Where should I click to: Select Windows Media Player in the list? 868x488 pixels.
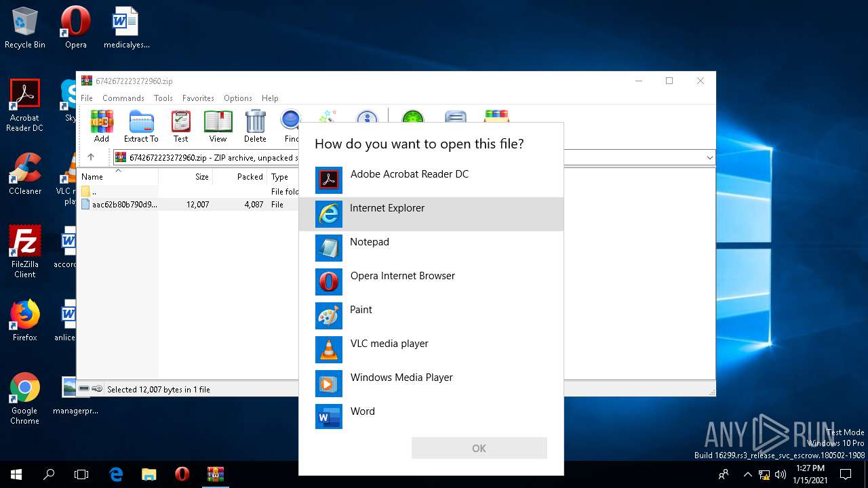click(431, 384)
